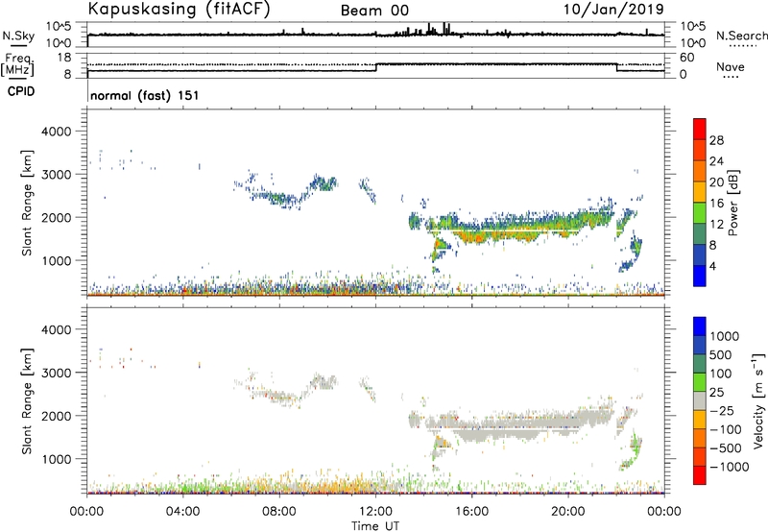Click the "60" Nave axis tick label
The image size is (768, 532).
(x=687, y=58)
